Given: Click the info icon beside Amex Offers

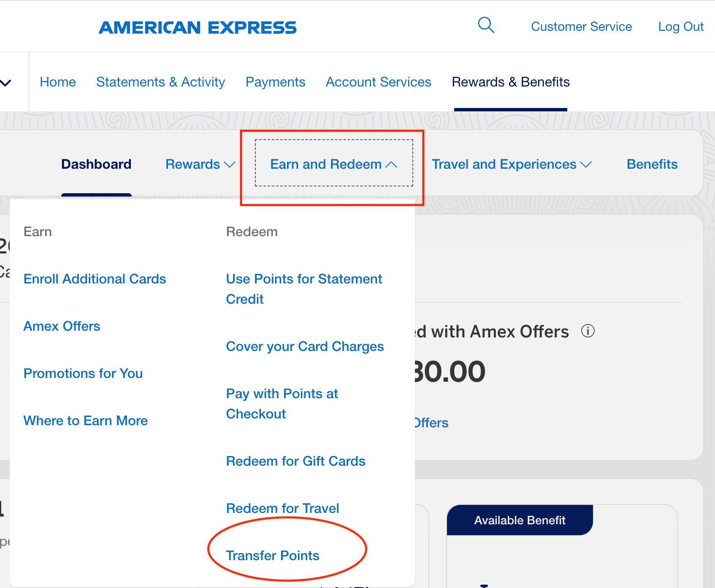Looking at the screenshot, I should (588, 331).
